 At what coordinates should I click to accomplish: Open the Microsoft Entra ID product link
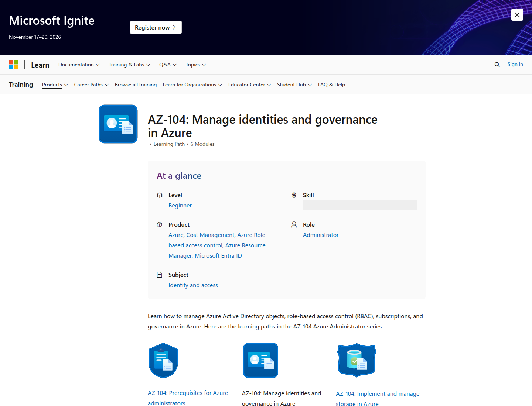point(218,255)
